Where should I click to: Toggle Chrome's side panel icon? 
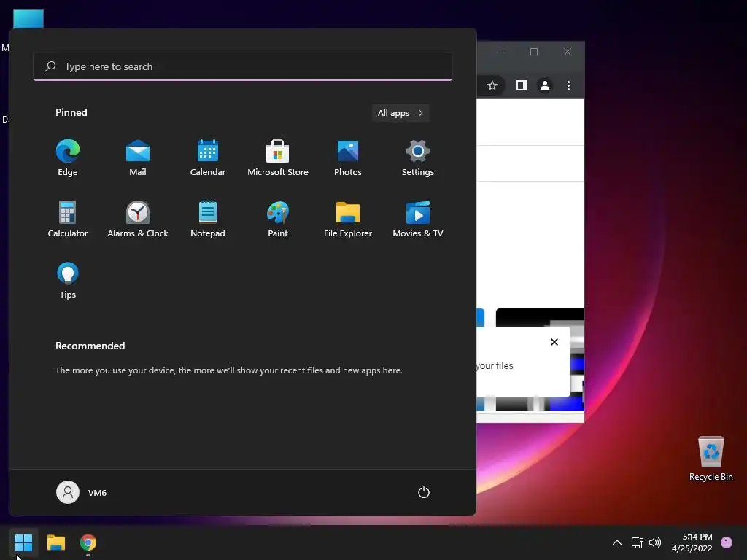click(x=521, y=86)
